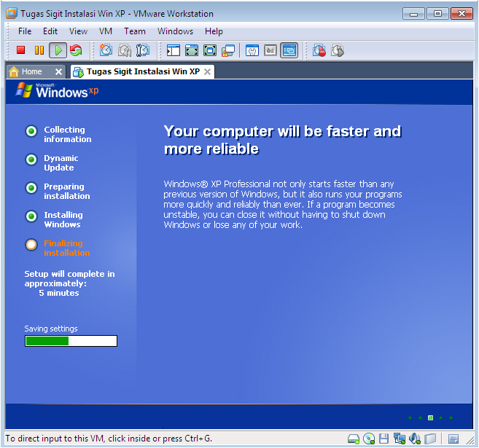Image resolution: width=479 pixels, height=448 pixels.
Task: Close the Tugas Sigit Instalasi Win XP tab
Action: (x=208, y=72)
